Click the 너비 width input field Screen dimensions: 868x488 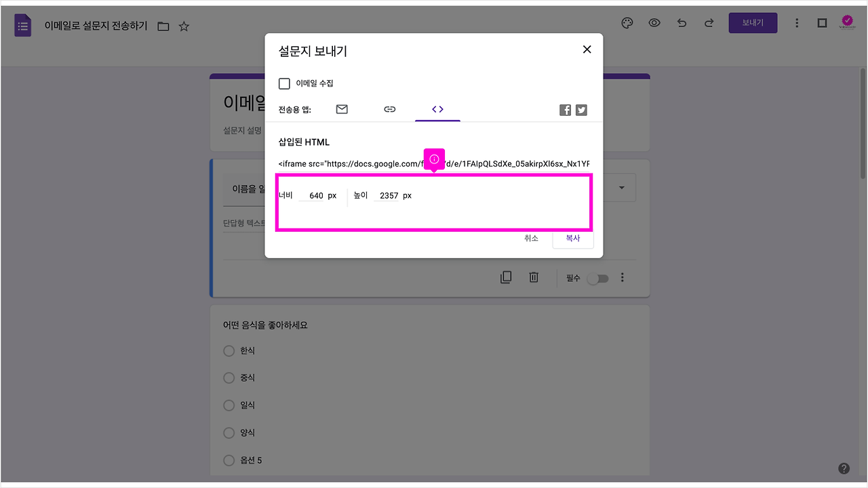pos(315,195)
